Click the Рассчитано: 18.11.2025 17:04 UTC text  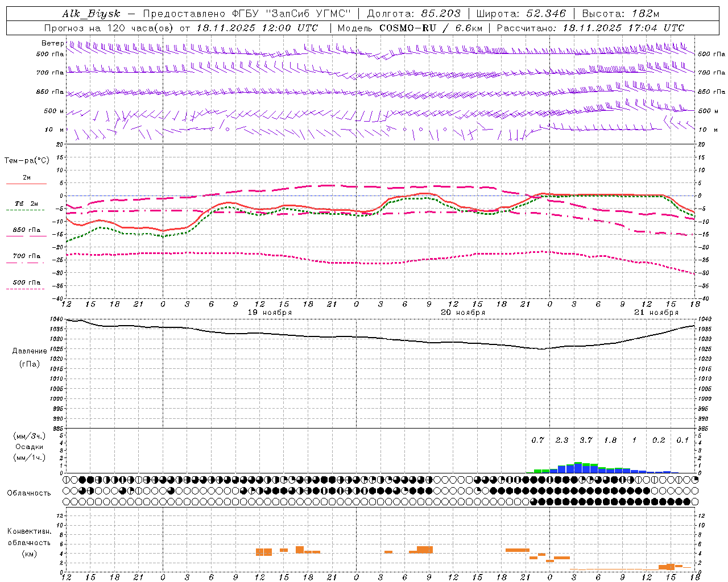click(590, 28)
